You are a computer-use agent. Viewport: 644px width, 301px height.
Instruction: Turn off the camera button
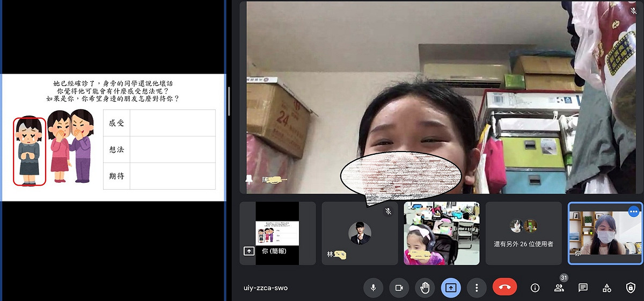(399, 288)
